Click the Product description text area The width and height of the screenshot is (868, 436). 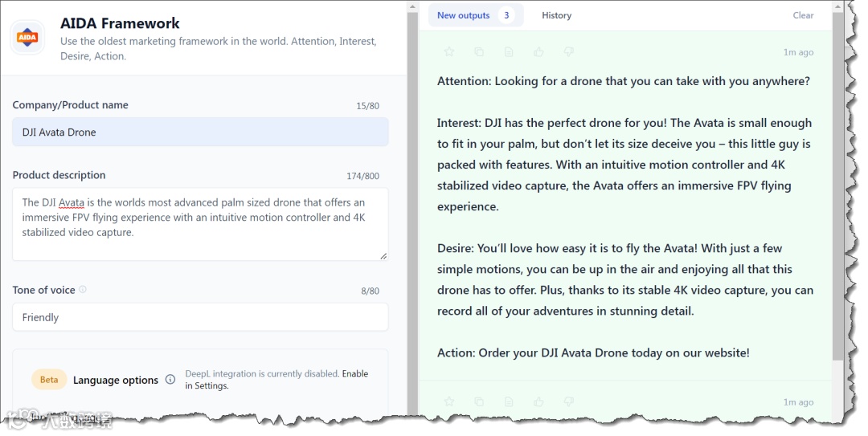coord(200,224)
